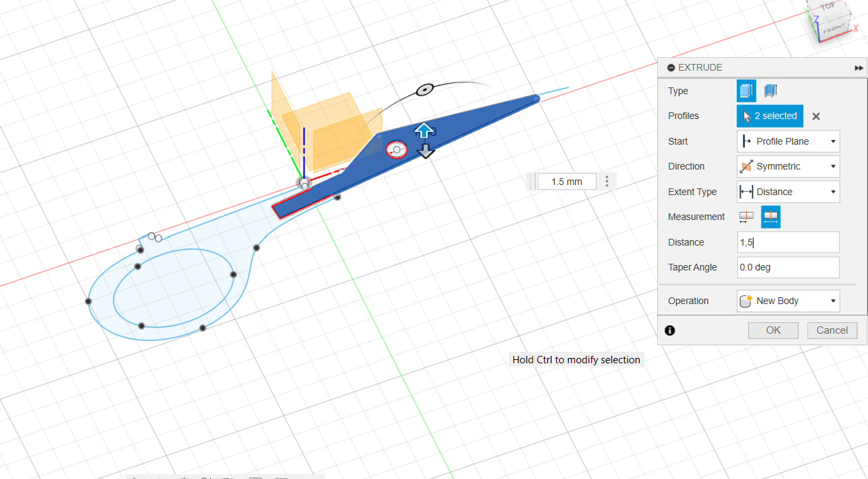Click the double-arrow icon in the Extrude header
The image size is (868, 479).
[859, 68]
